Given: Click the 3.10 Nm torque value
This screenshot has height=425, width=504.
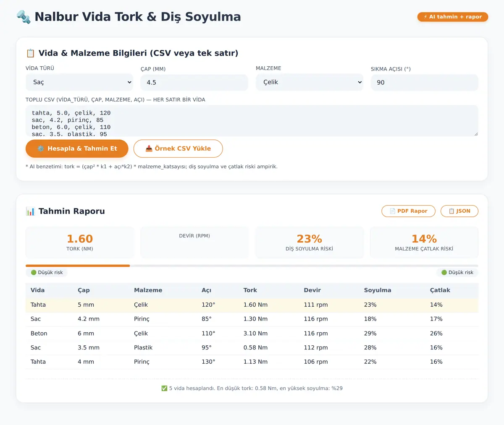Looking at the screenshot, I should click(255, 334).
